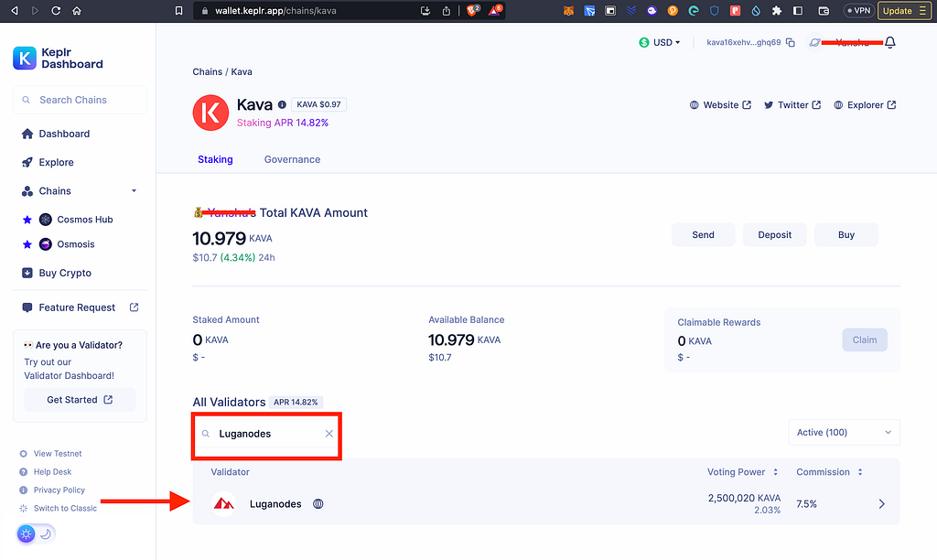Sort validators by Commission
Image resolution: width=937 pixels, height=560 pixels.
coord(829,472)
